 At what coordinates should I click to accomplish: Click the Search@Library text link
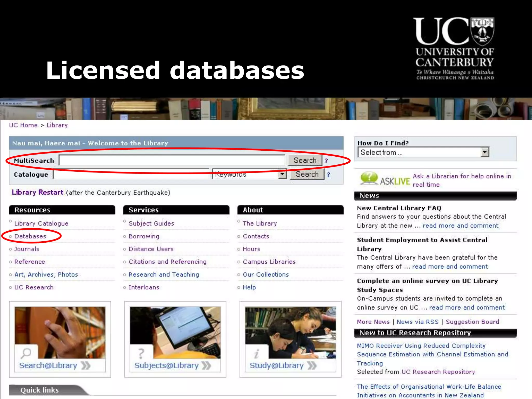(48, 365)
